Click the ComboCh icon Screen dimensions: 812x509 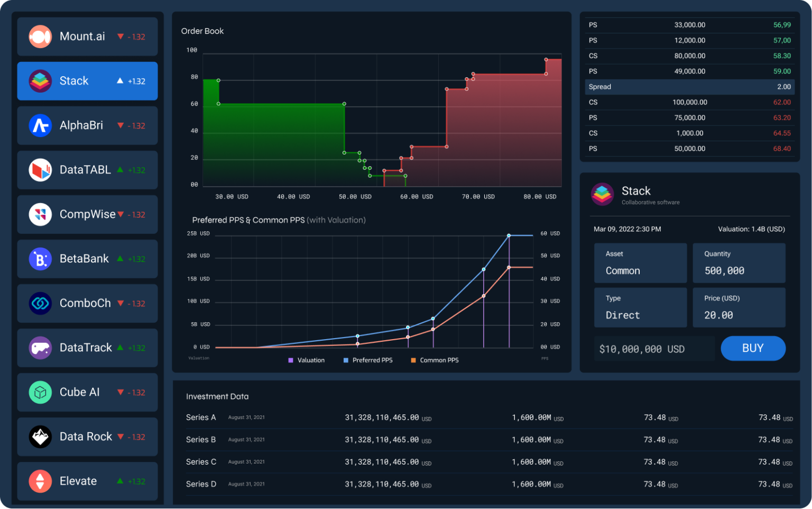coord(40,303)
